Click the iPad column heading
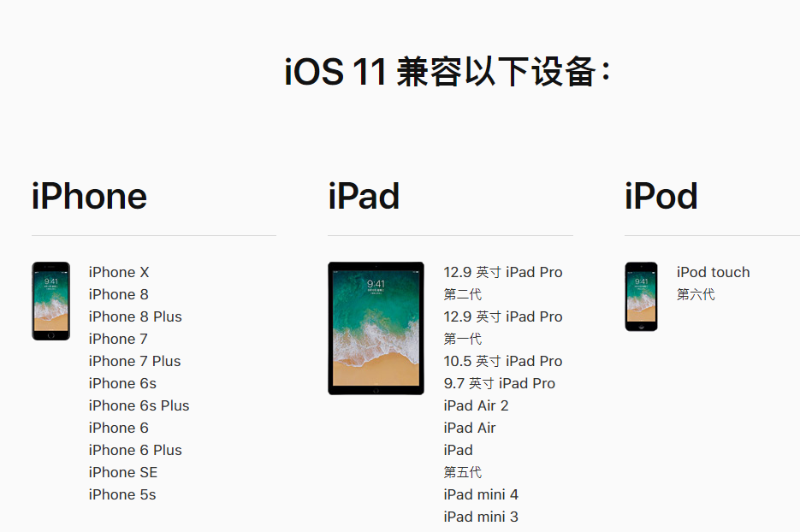 (x=364, y=197)
